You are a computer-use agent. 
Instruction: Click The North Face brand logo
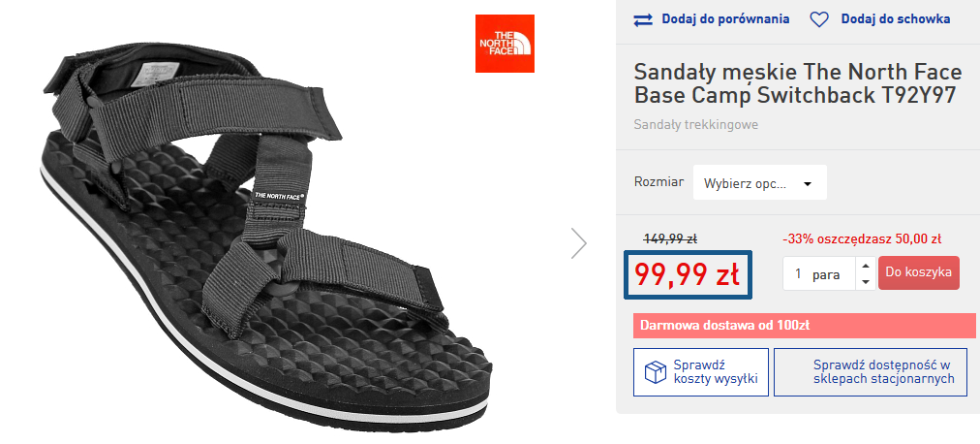point(504,43)
